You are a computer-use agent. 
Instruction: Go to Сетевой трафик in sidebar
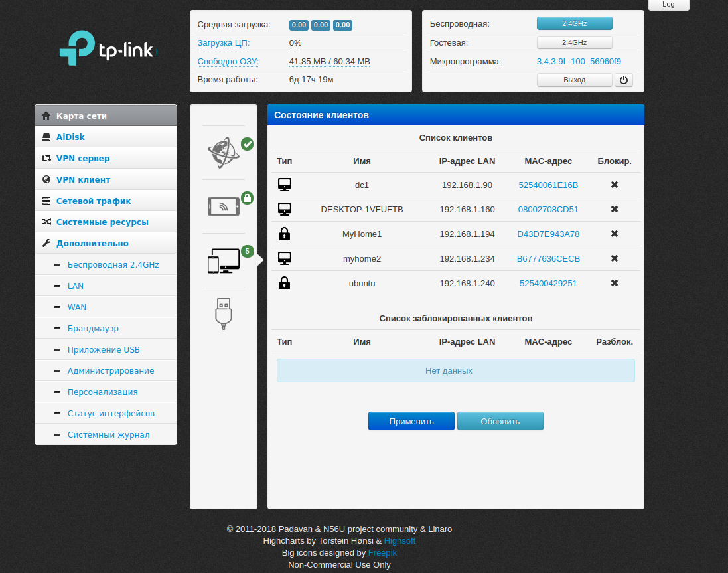[94, 201]
